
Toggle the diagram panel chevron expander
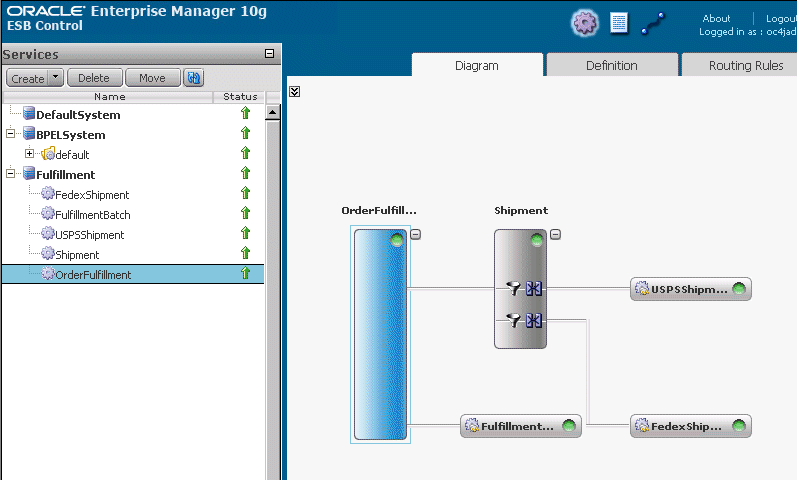coord(294,92)
